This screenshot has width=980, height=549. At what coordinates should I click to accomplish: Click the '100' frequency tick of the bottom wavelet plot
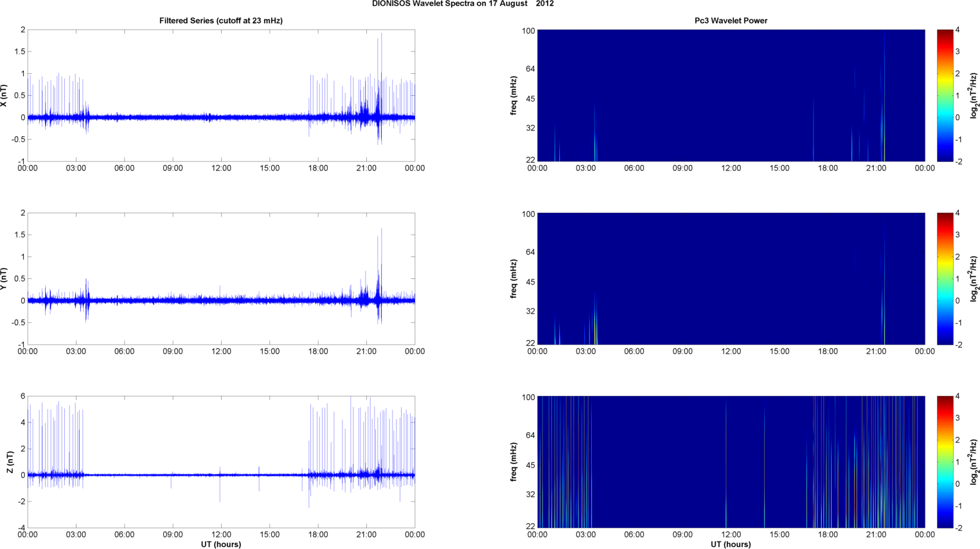pos(528,397)
